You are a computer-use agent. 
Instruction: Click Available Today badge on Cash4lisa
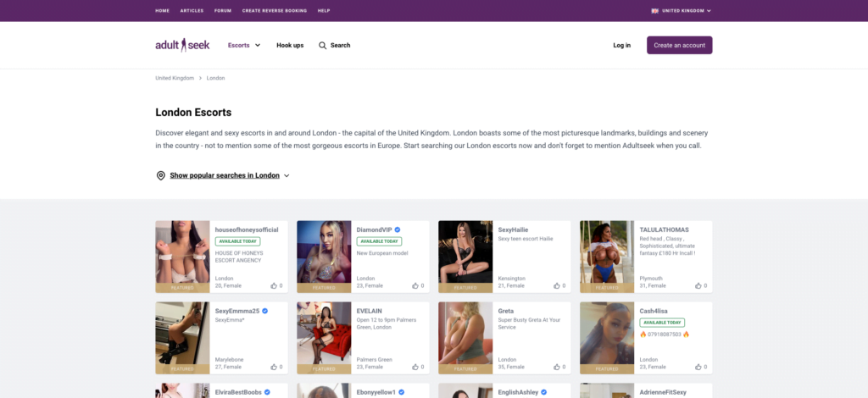(662, 323)
